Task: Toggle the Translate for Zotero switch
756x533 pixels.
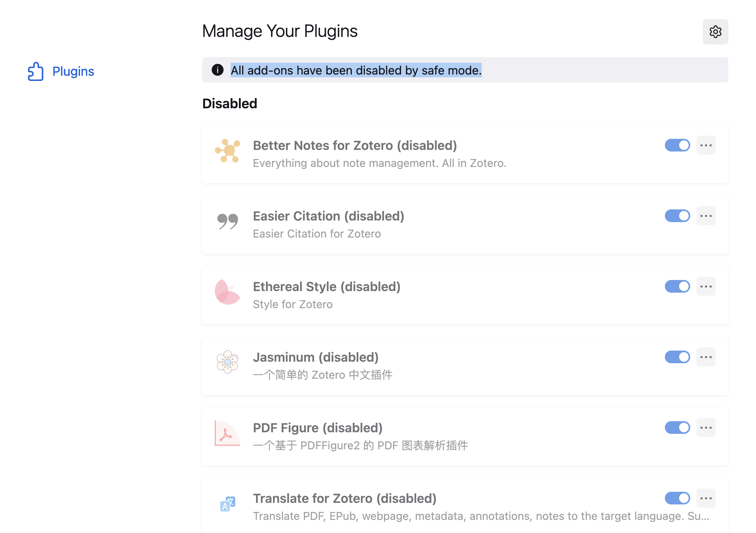Action: pos(677,498)
